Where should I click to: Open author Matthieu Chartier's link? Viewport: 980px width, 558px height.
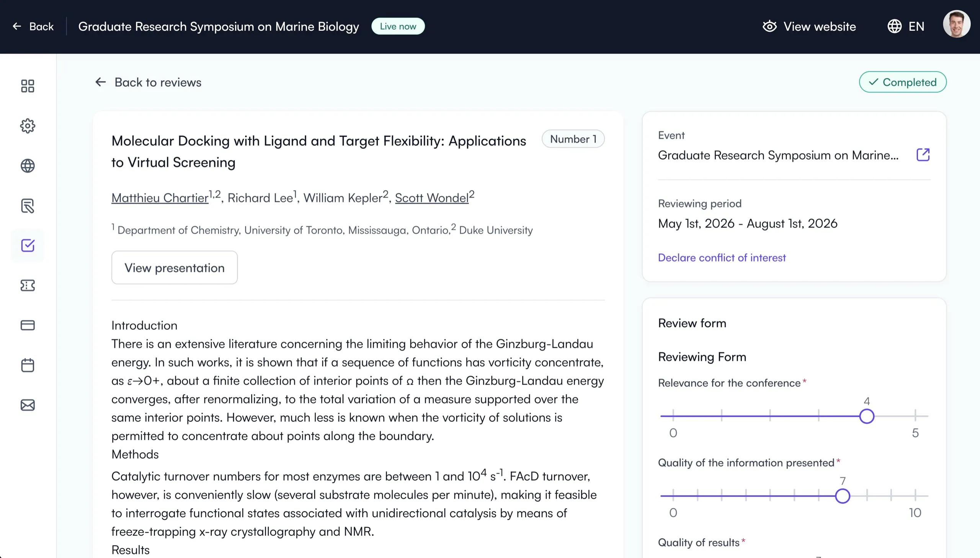point(160,198)
